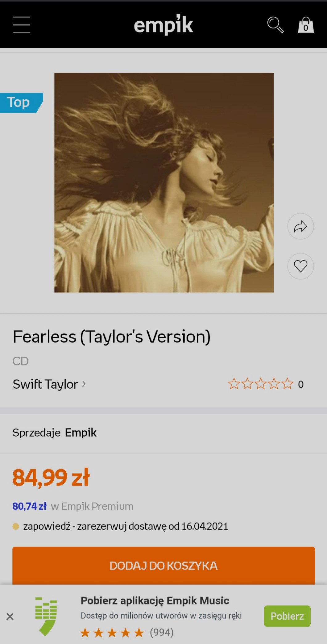
Task: Open the hamburger navigation menu
Action: coord(22,25)
